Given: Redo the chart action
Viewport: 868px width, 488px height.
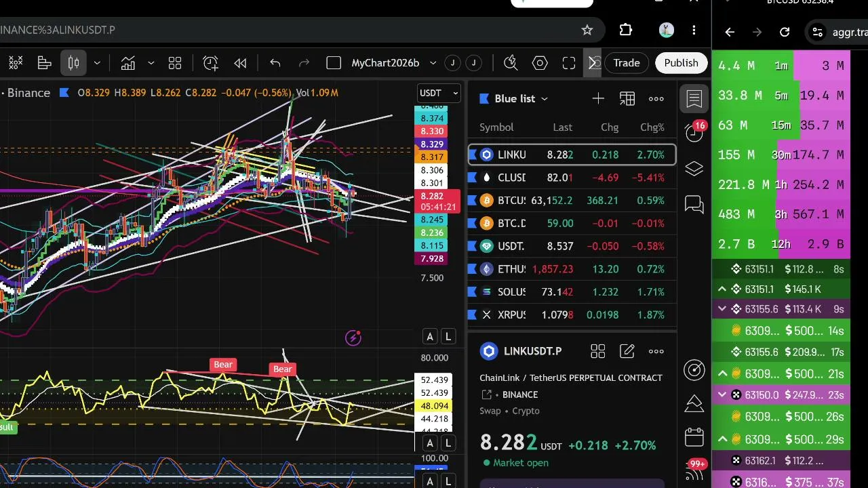Looking at the screenshot, I should click(x=304, y=63).
